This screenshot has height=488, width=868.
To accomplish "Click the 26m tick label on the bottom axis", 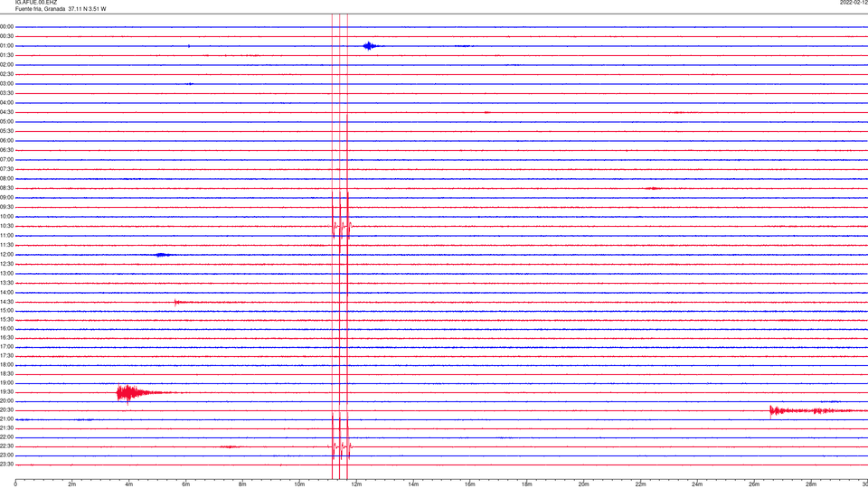I will click(754, 484).
